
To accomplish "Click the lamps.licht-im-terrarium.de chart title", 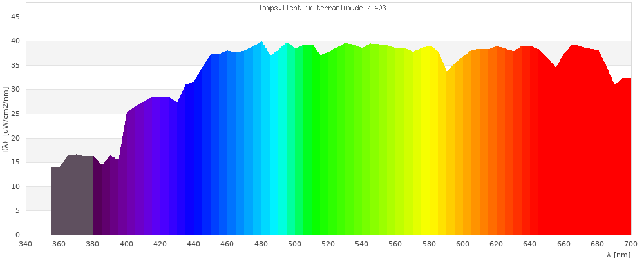I will coord(321,8).
